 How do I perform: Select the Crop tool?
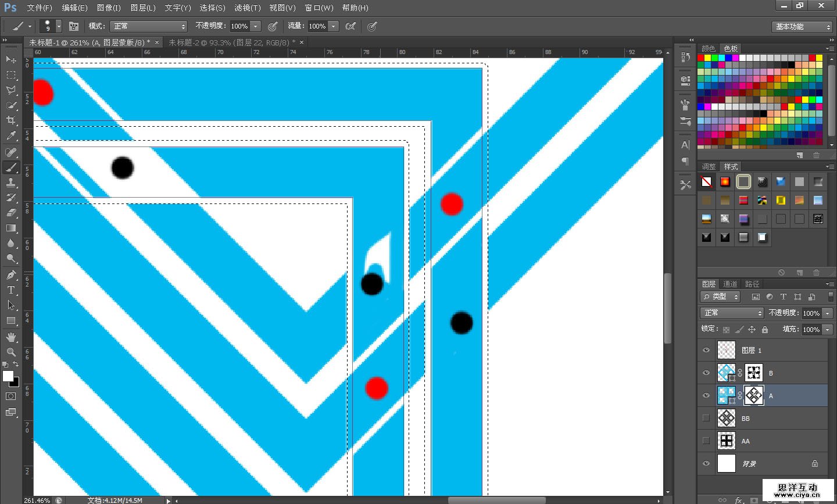tap(11, 120)
